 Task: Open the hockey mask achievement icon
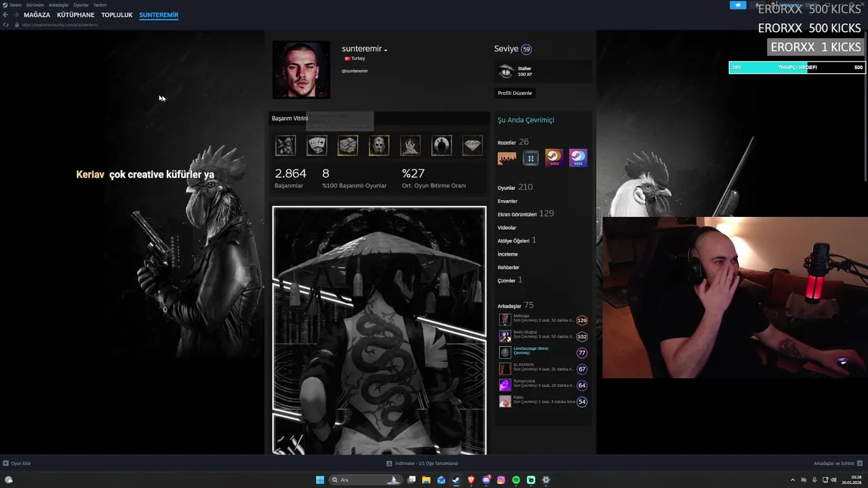tap(379, 145)
